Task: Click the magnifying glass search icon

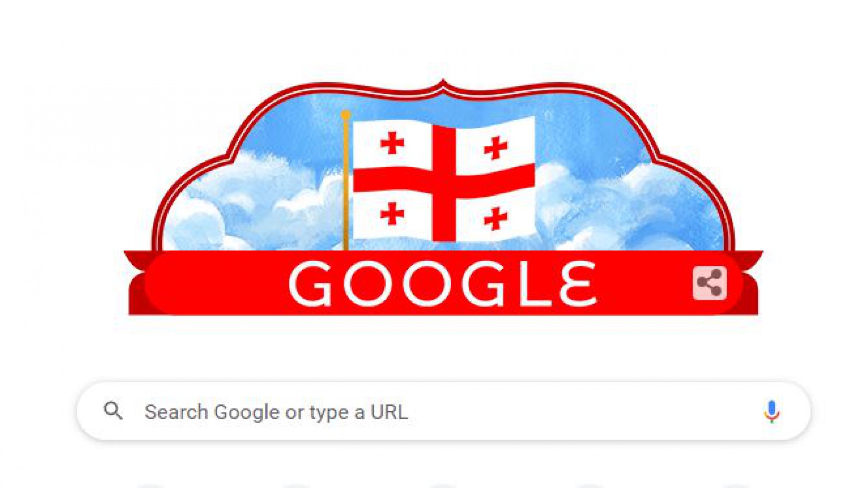Action: [113, 411]
